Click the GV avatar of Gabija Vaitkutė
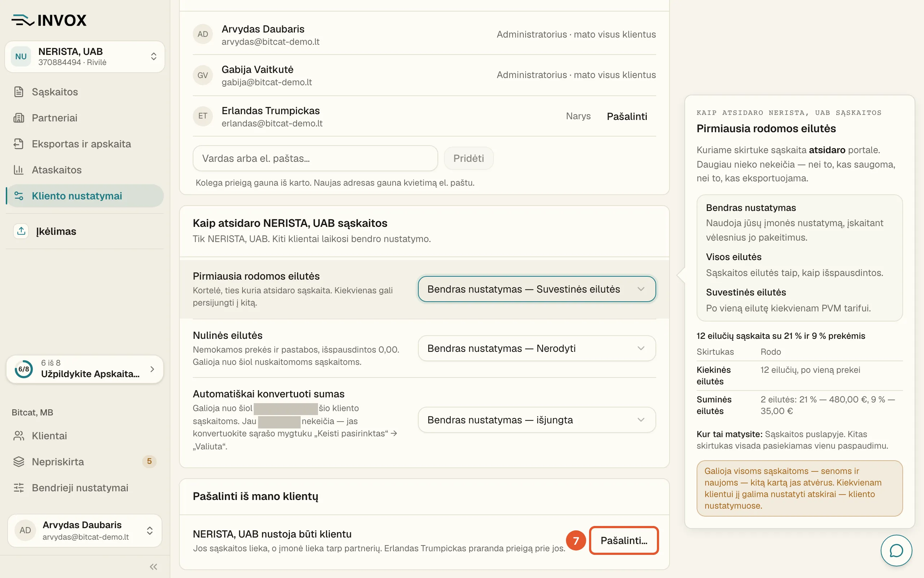The height and width of the screenshot is (578, 924). (x=203, y=75)
